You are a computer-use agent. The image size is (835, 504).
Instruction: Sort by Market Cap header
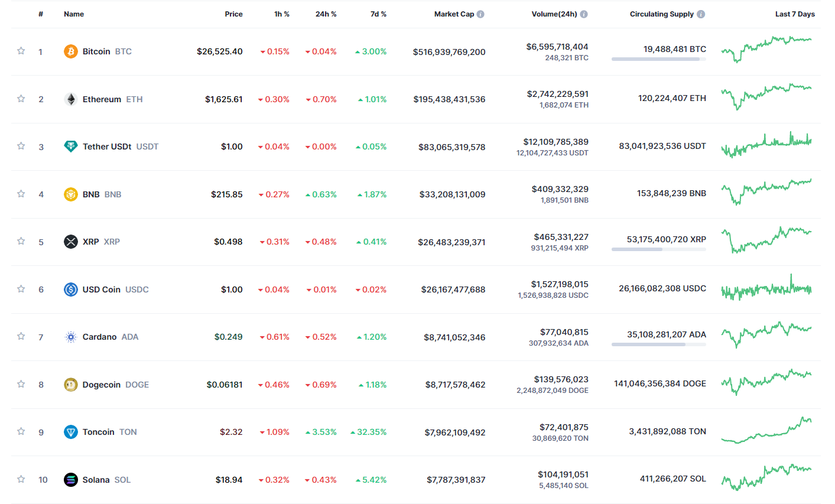[454, 14]
